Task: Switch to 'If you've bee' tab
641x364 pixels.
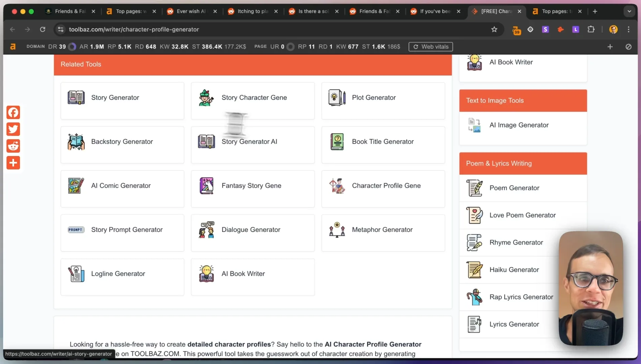Action: pos(436,11)
